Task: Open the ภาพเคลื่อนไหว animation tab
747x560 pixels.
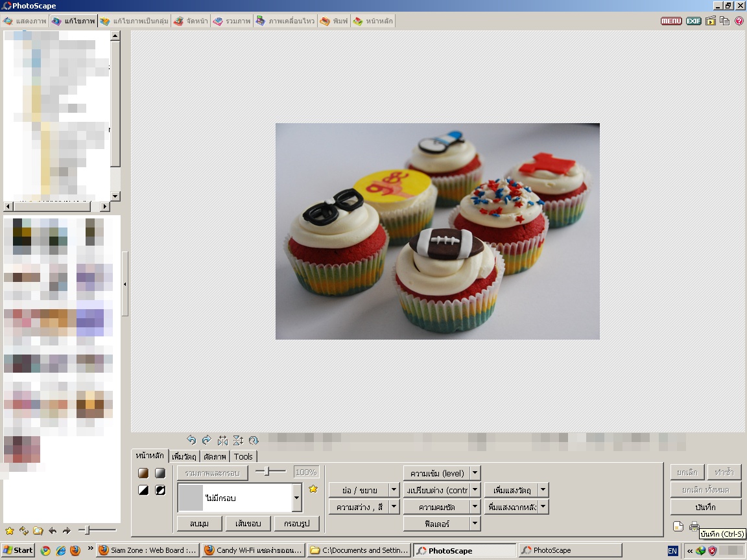Action: (x=285, y=21)
